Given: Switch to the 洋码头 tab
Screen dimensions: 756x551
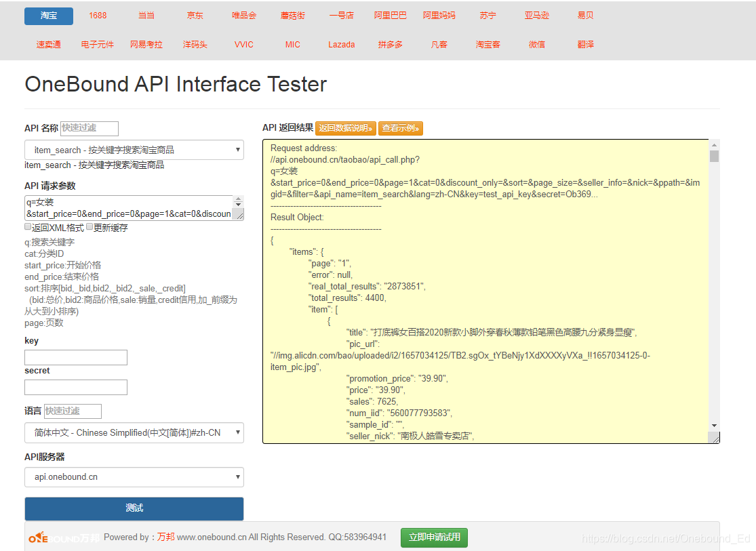Looking at the screenshot, I should point(195,45).
